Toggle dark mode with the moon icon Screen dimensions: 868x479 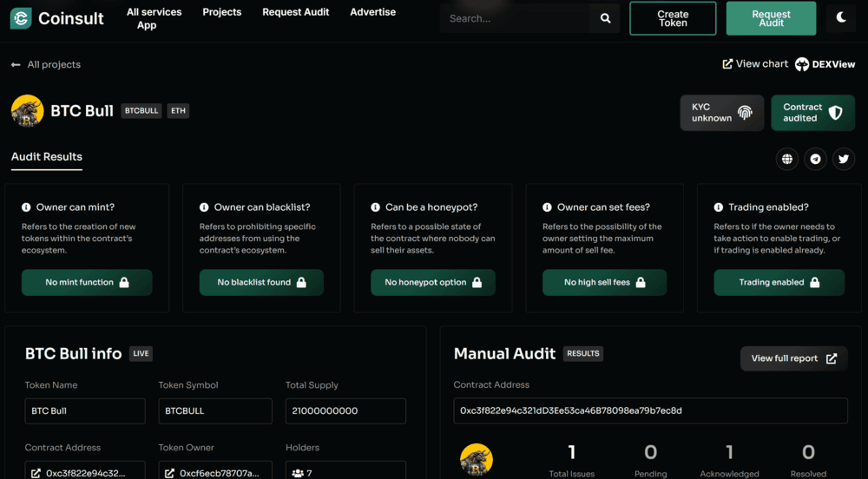[x=840, y=17]
